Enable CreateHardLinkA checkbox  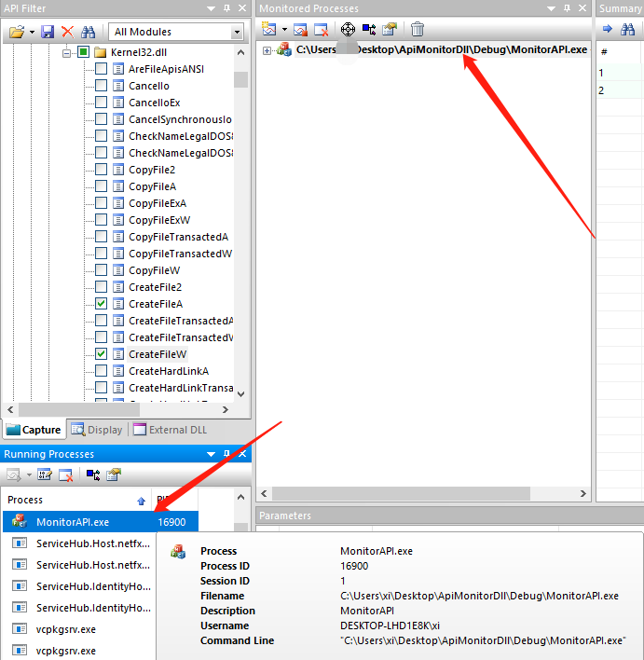[101, 371]
